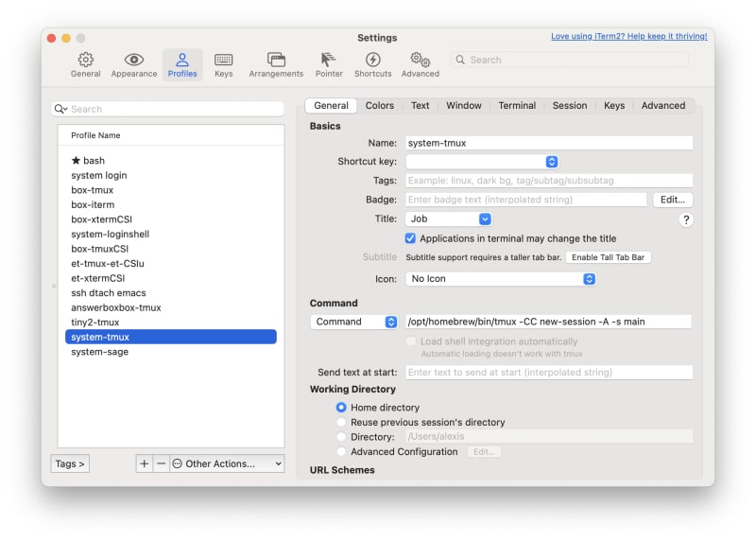The image size is (756, 541).
Task: Click the Profile Name column header
Action: point(171,135)
